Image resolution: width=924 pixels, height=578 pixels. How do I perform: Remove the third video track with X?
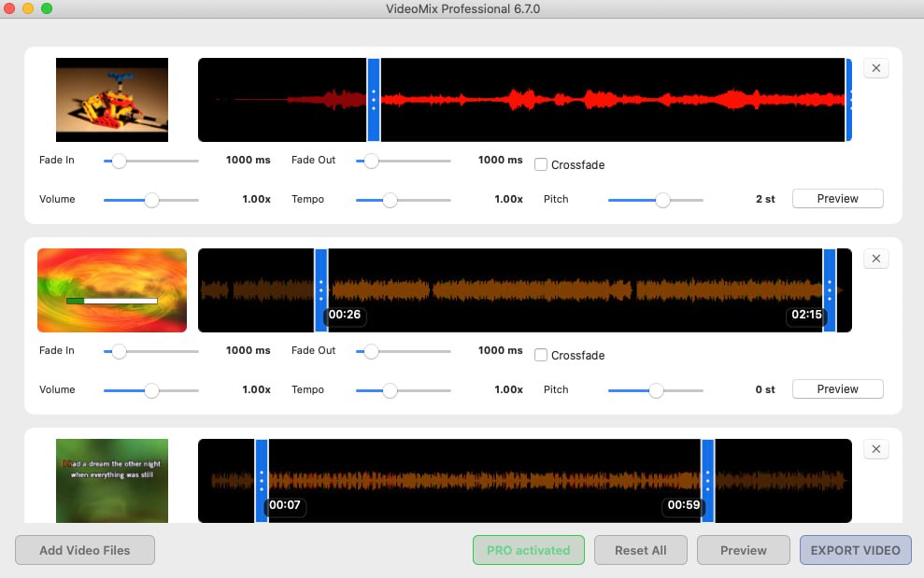[875, 449]
